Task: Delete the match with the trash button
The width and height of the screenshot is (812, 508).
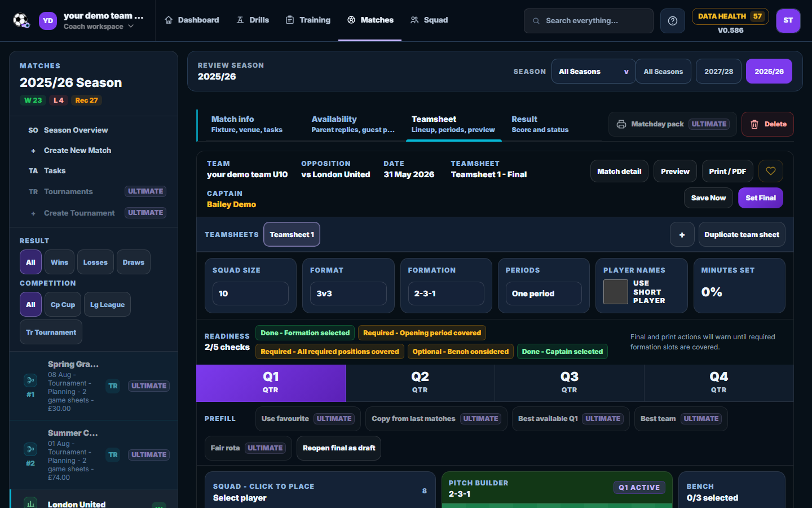Action: pyautogui.click(x=767, y=124)
